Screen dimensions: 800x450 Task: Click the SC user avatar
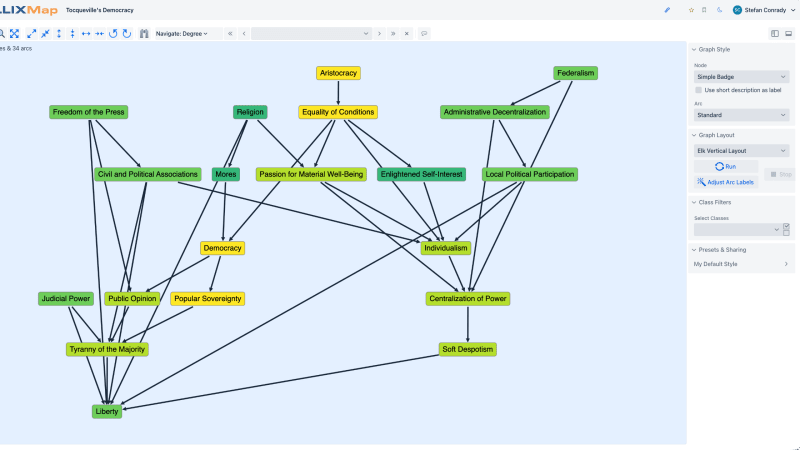click(x=737, y=10)
